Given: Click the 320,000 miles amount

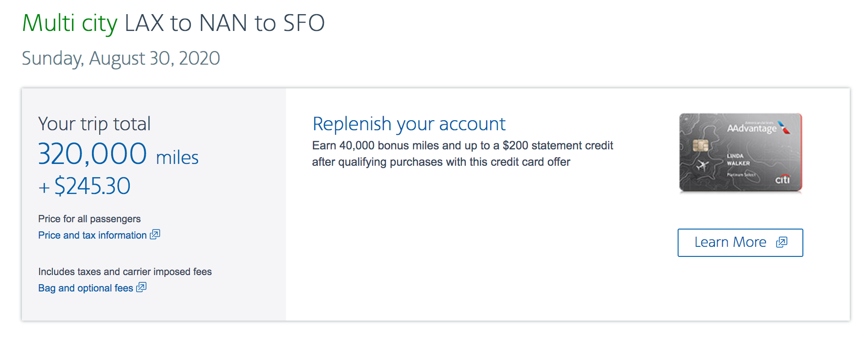Looking at the screenshot, I should 118,154.
